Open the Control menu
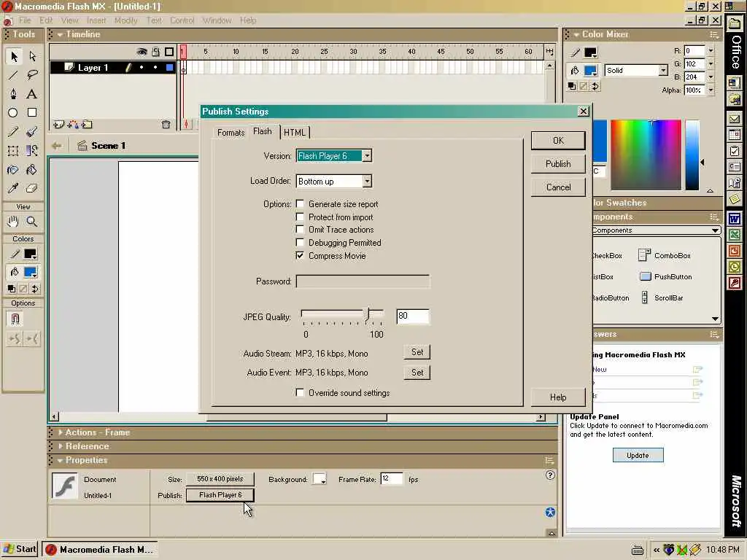 click(182, 20)
